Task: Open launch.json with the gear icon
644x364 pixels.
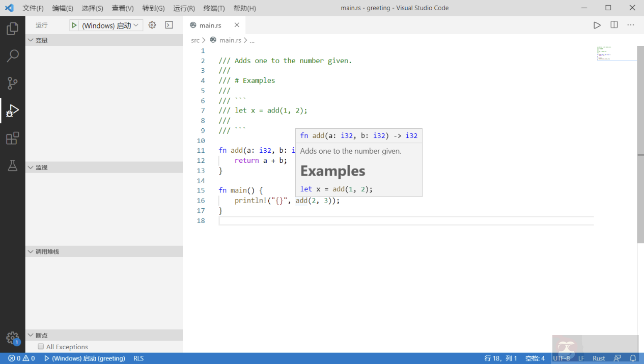Action: [x=152, y=25]
